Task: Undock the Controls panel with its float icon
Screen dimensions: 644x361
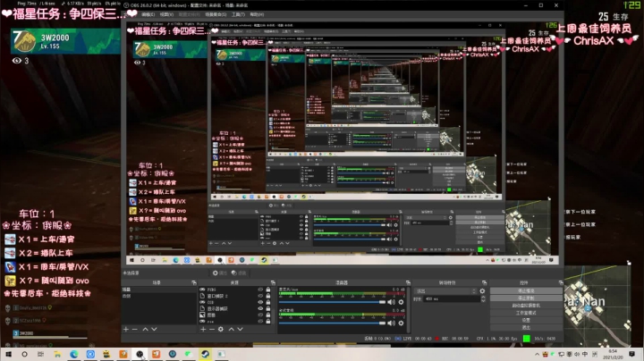Action: coord(561,282)
